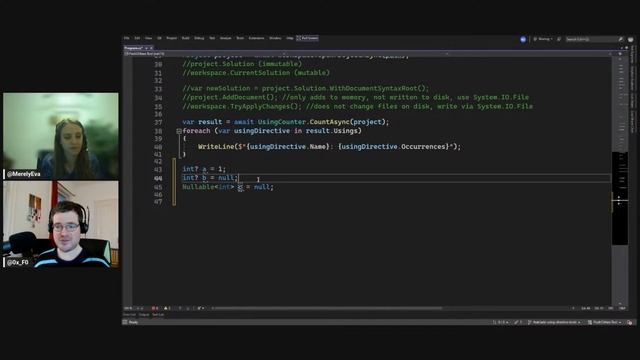This screenshot has height=360, width=640.
Task: Open the Project menu
Action: coord(172,38)
